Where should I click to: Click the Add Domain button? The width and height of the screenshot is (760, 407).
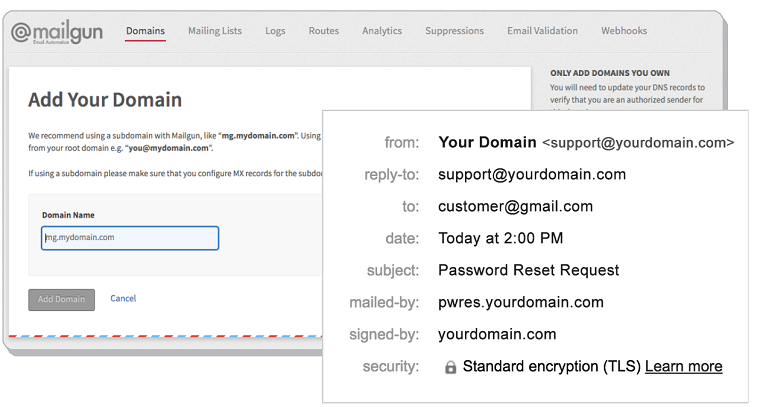(x=62, y=299)
